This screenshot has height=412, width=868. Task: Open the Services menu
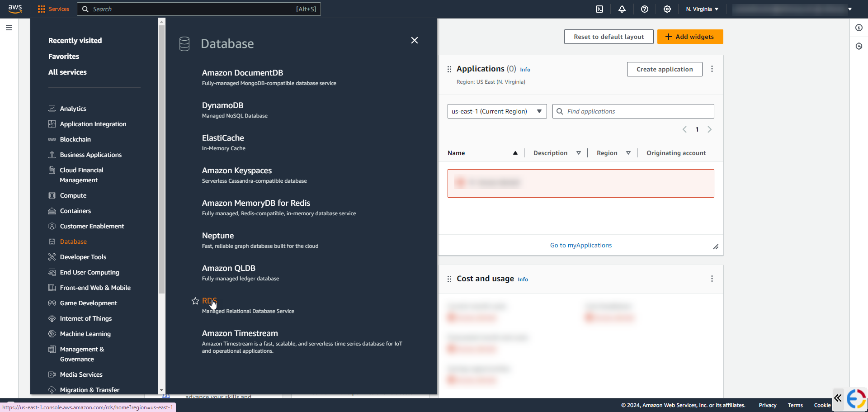pyautogui.click(x=54, y=9)
